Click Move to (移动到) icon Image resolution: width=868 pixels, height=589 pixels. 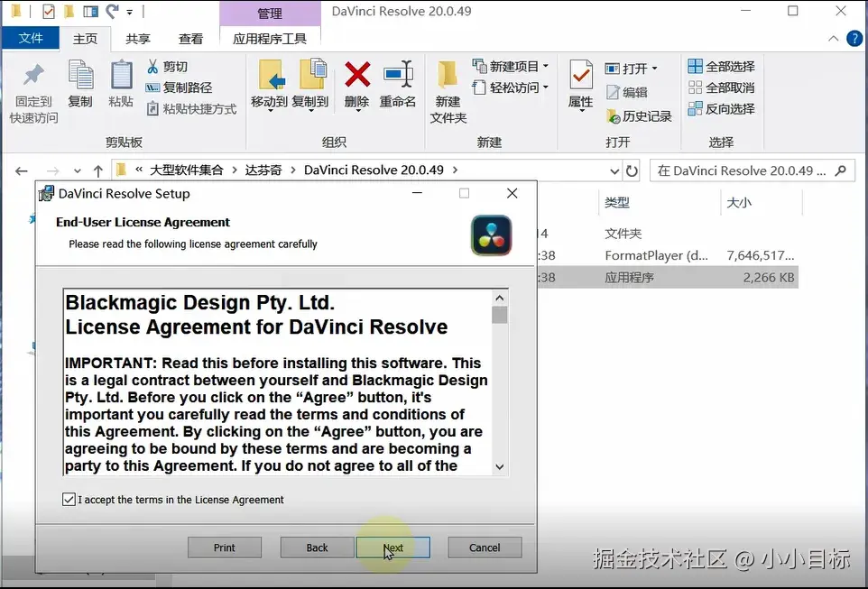click(270, 76)
